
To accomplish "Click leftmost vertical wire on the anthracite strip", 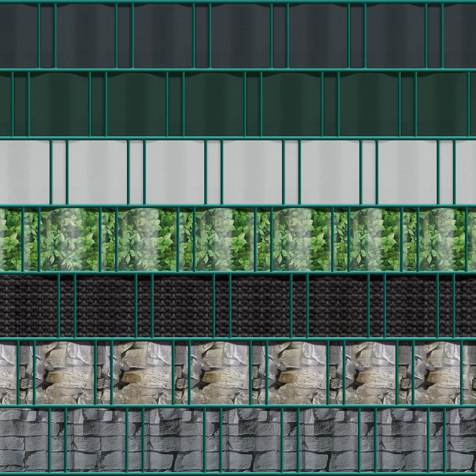I will tap(39, 36).
